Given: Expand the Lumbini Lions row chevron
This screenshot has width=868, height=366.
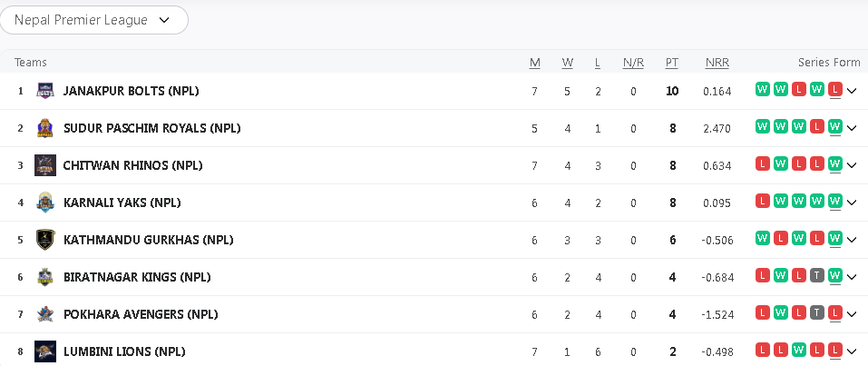Looking at the screenshot, I should (x=851, y=351).
